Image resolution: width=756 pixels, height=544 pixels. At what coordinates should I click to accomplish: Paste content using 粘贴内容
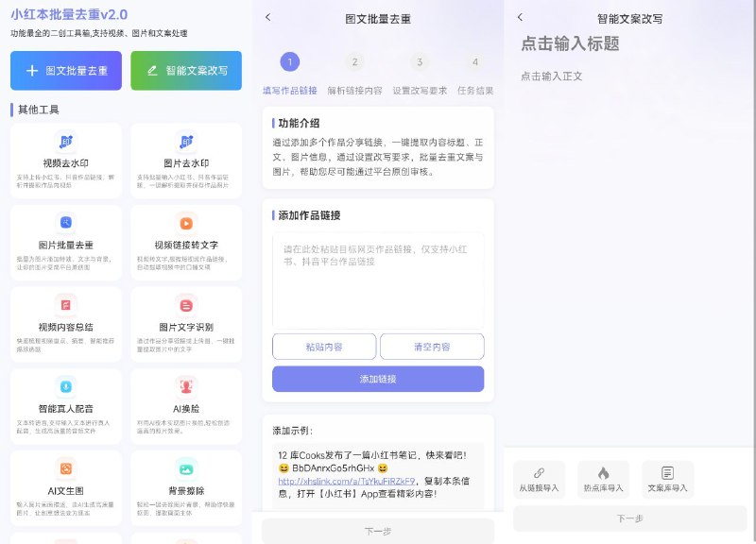pyautogui.click(x=324, y=347)
